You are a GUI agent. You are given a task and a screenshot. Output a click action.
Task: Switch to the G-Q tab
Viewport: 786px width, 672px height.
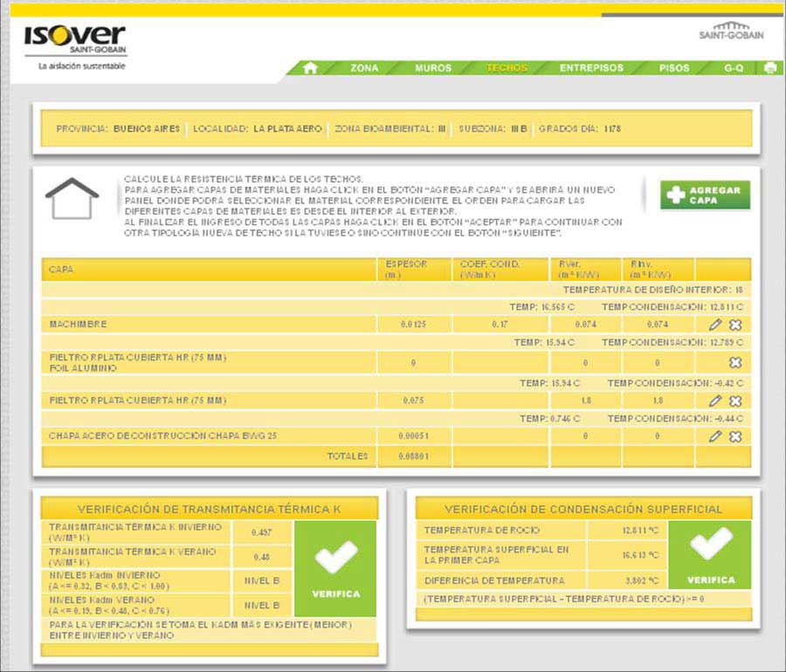(x=734, y=68)
